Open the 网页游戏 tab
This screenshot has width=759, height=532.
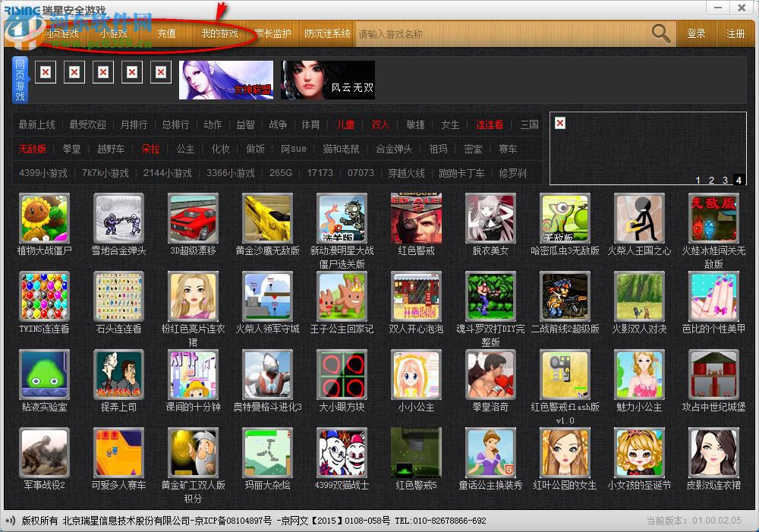[60, 34]
